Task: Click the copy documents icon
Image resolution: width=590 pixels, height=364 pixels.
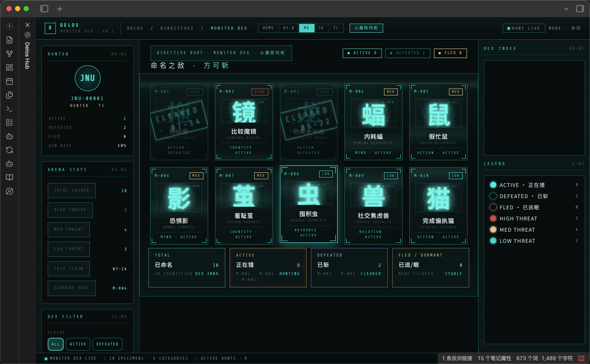Action: 9,95
